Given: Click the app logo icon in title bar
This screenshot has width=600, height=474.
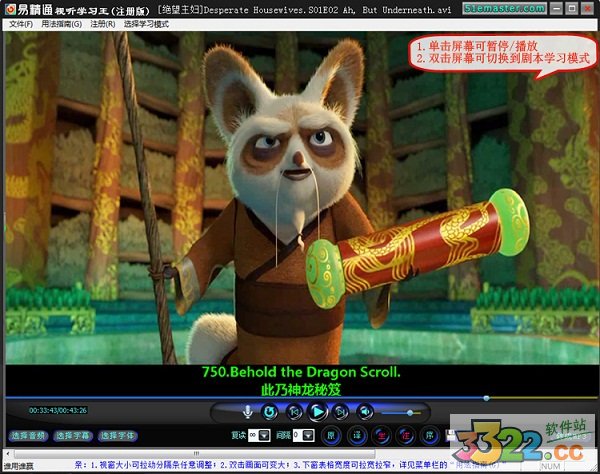Looking at the screenshot, I should tap(9, 9).
